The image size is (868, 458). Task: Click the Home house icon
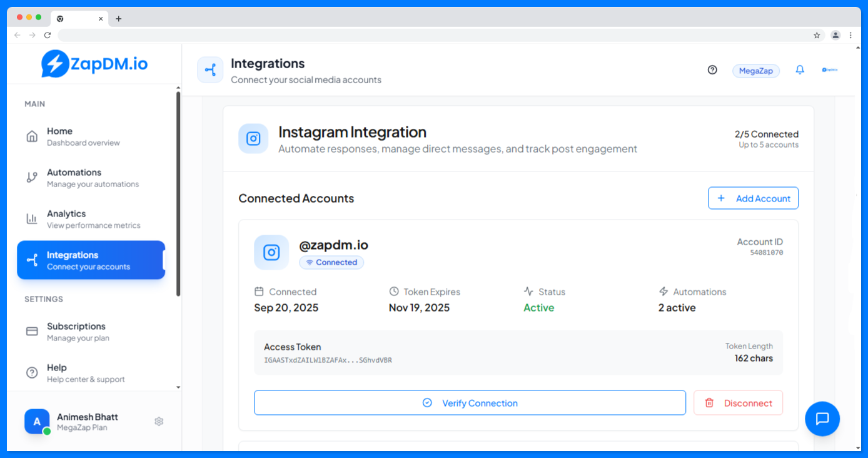(32, 136)
